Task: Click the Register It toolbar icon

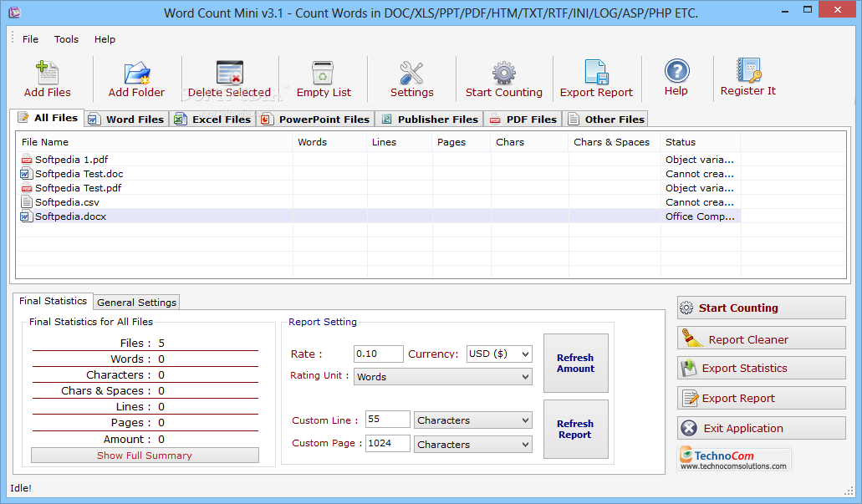Action: [x=748, y=70]
